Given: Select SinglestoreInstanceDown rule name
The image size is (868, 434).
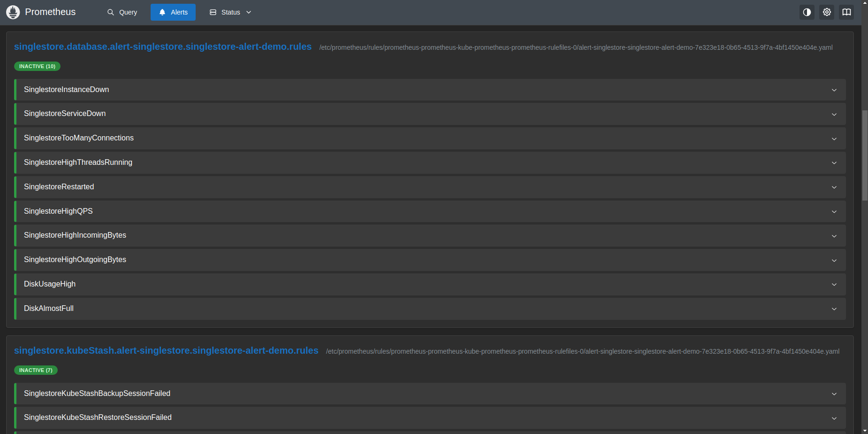Looking at the screenshot, I should [x=66, y=89].
